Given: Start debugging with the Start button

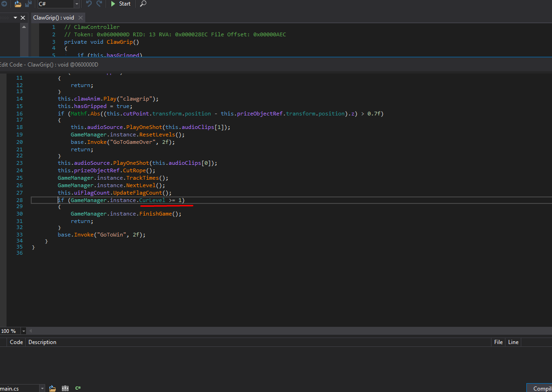Looking at the screenshot, I should tap(121, 4).
